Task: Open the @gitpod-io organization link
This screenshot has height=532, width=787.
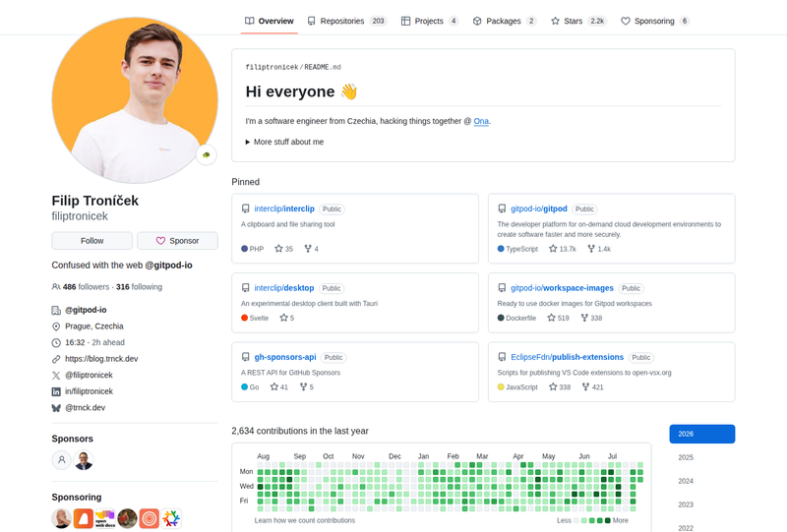Action: 86,310
